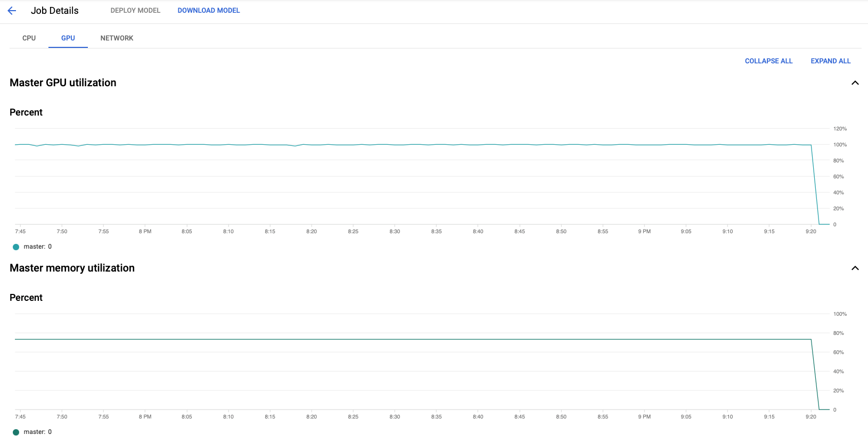
Task: Click the Master GPU utilization heading
Action: coord(63,83)
